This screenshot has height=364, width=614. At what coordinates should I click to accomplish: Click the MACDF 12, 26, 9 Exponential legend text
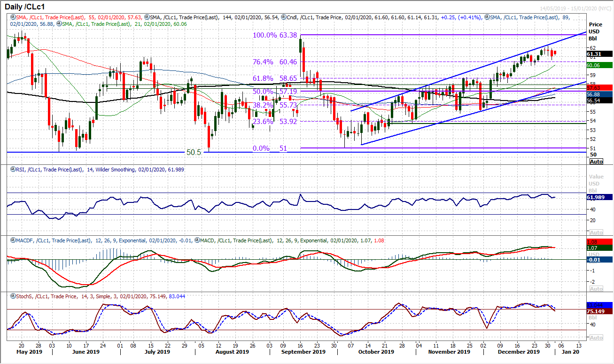[105, 240]
